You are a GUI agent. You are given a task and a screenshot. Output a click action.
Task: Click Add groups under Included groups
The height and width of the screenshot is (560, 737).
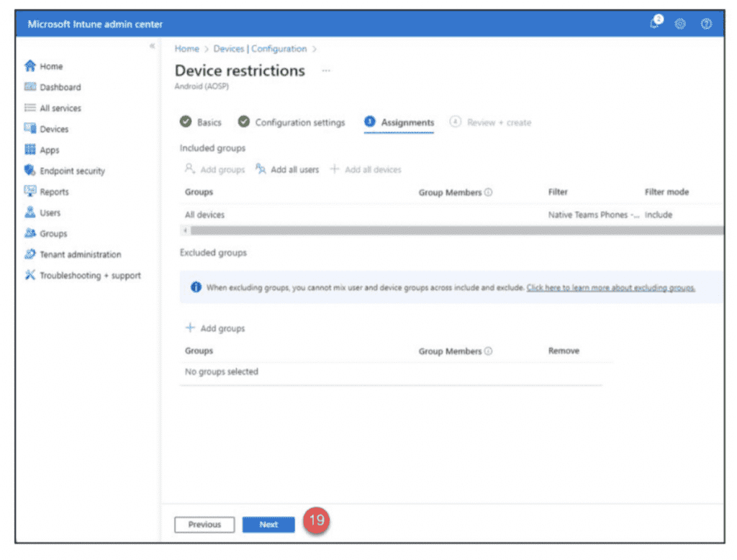(x=214, y=169)
